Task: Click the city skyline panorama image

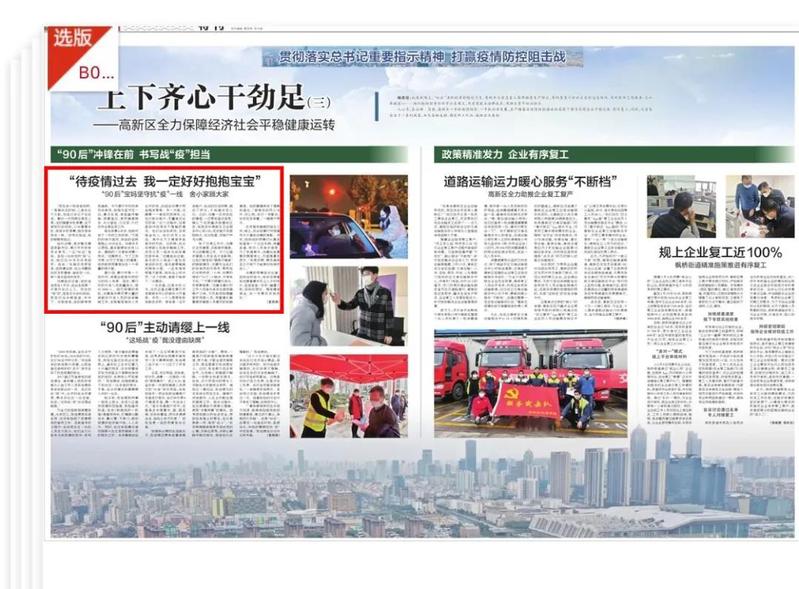Action: click(420, 490)
